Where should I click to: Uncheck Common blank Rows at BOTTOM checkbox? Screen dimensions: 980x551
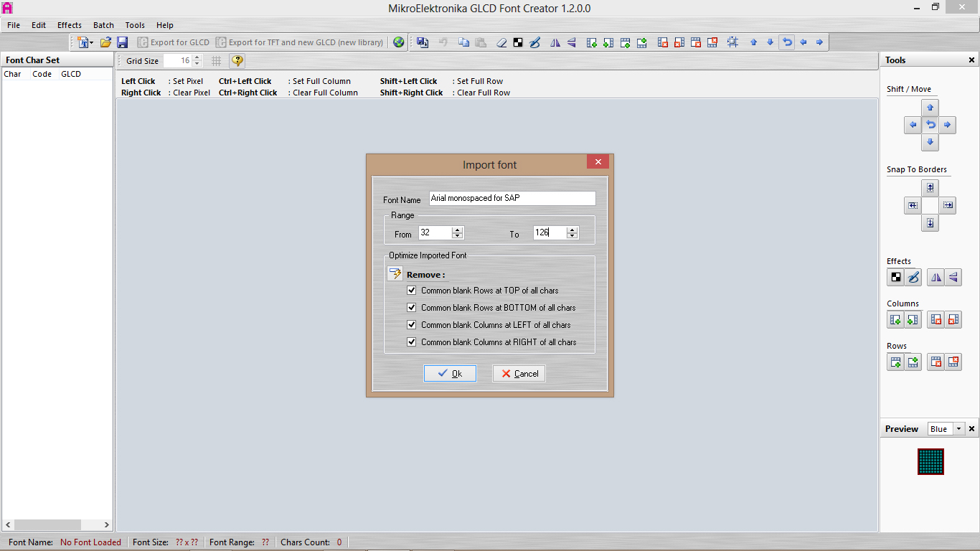pyautogui.click(x=411, y=308)
